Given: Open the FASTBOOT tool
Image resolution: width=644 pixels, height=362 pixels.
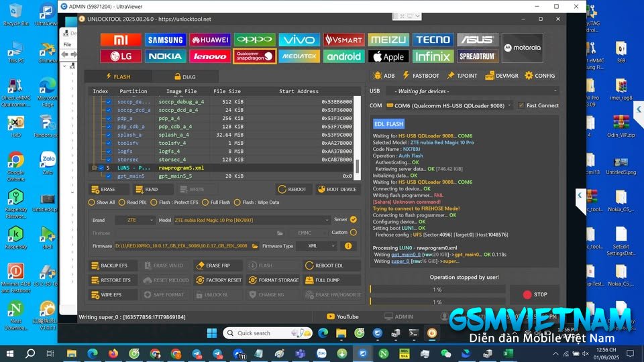Looking at the screenshot, I should pos(421,76).
